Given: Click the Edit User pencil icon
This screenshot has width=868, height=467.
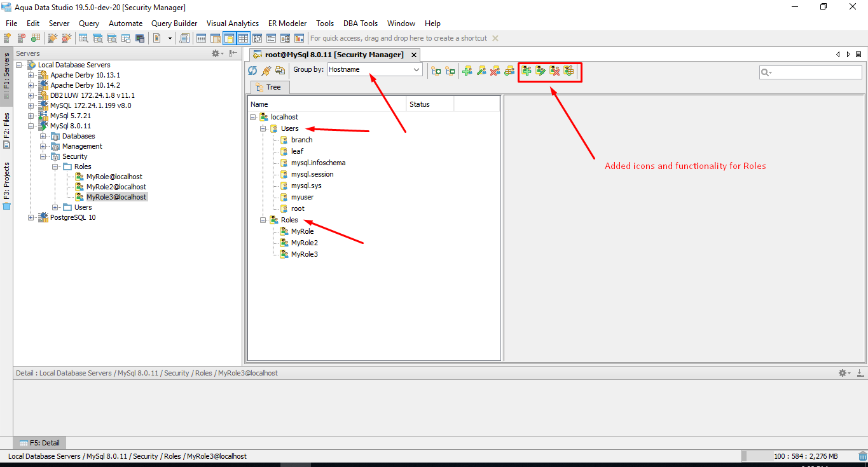Looking at the screenshot, I should [481, 71].
